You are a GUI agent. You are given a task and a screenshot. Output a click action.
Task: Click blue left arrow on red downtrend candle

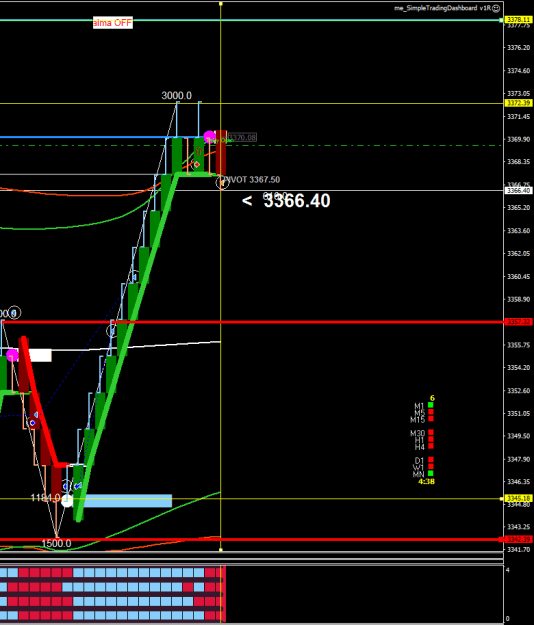[35, 415]
